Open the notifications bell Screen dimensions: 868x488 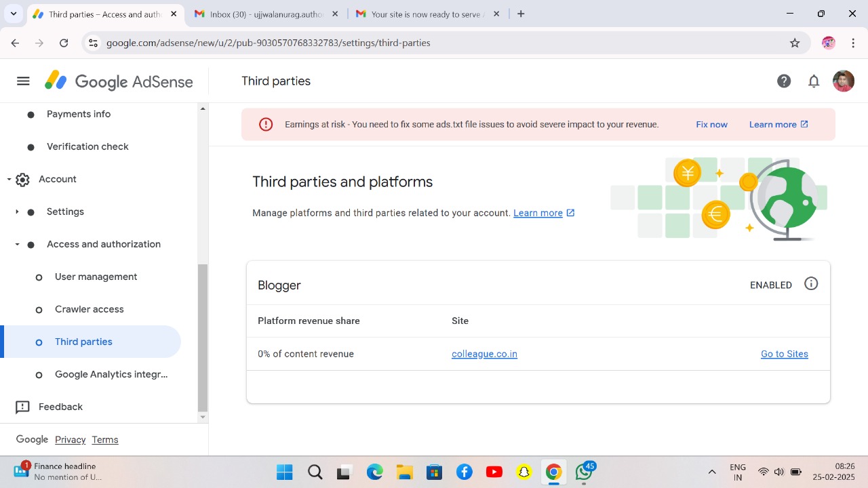[x=814, y=81]
